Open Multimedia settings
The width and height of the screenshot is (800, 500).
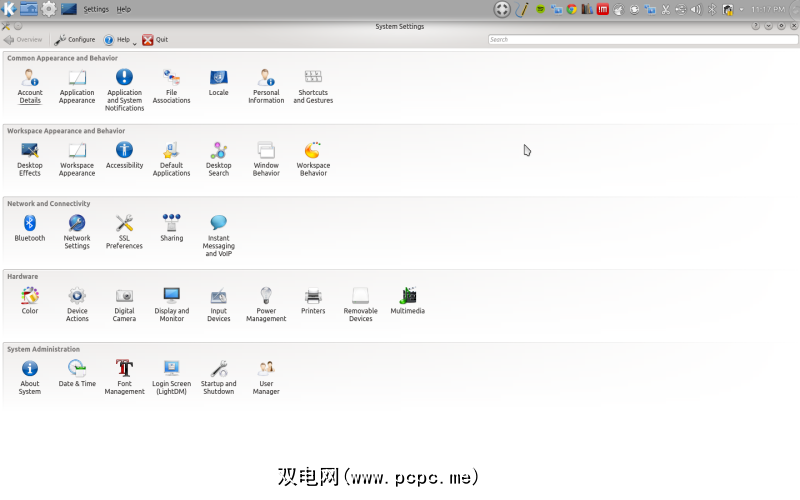(x=408, y=301)
